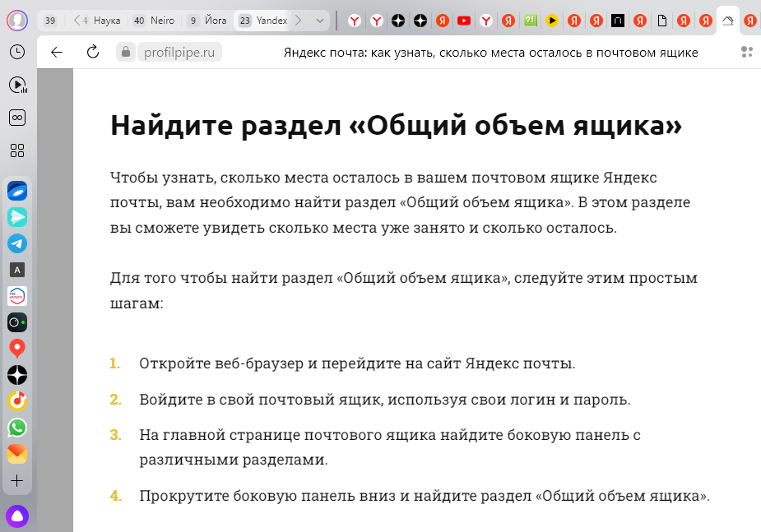The height and width of the screenshot is (532, 761).
Task: Open Yandex Mail envelope icon
Action: (17, 454)
